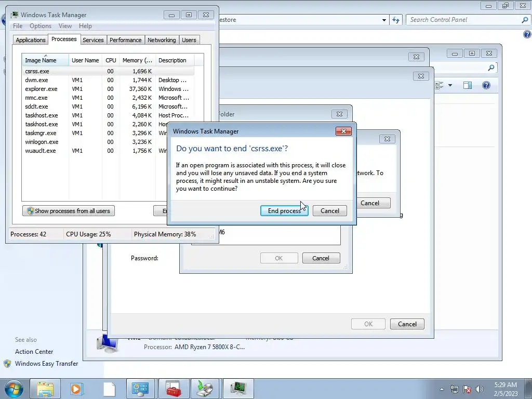Select the winlogon.exe process row

coord(95,142)
